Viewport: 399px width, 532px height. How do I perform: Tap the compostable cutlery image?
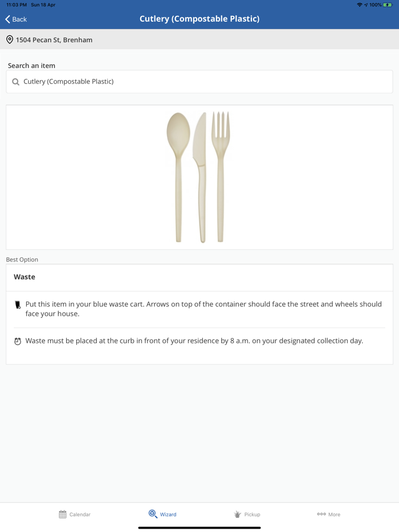199,177
